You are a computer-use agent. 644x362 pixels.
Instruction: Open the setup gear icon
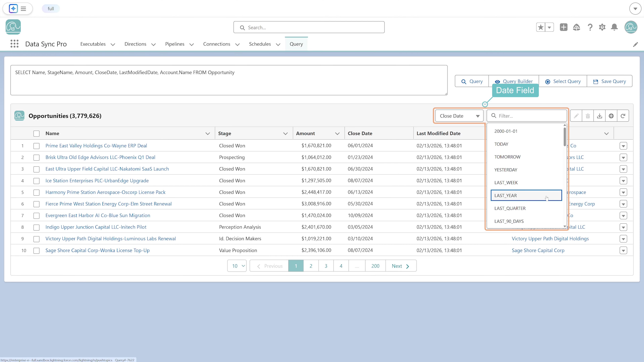tap(602, 27)
